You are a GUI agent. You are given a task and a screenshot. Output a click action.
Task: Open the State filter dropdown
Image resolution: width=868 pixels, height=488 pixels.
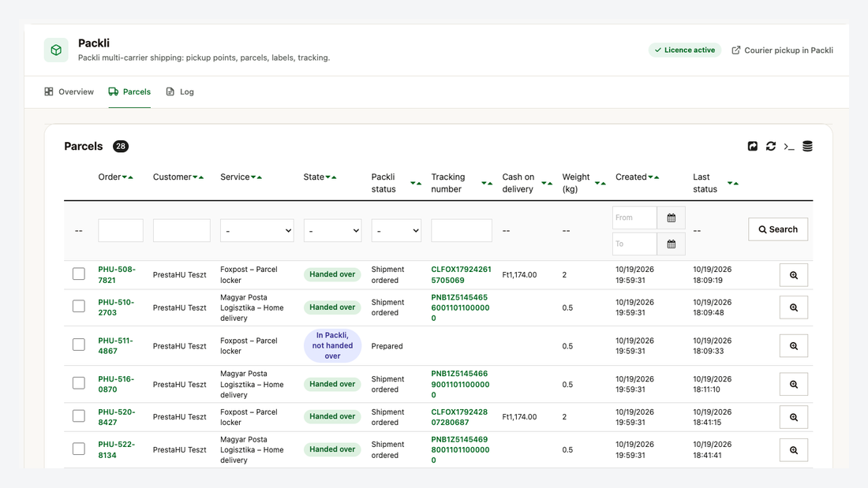pos(333,231)
